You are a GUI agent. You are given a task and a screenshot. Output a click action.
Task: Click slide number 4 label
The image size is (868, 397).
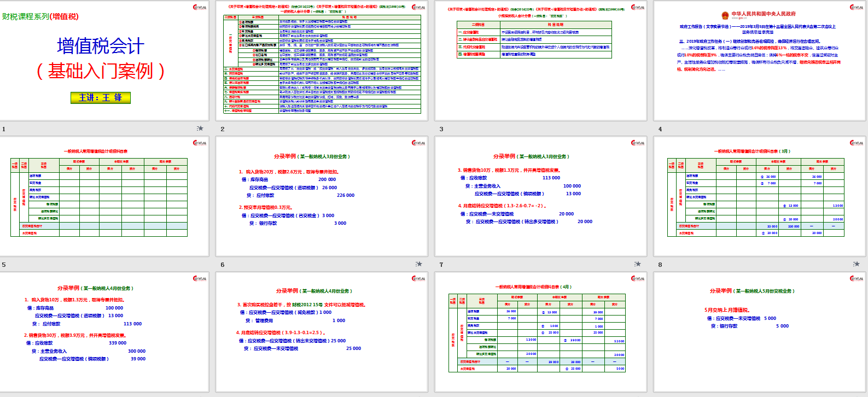[x=660, y=129]
